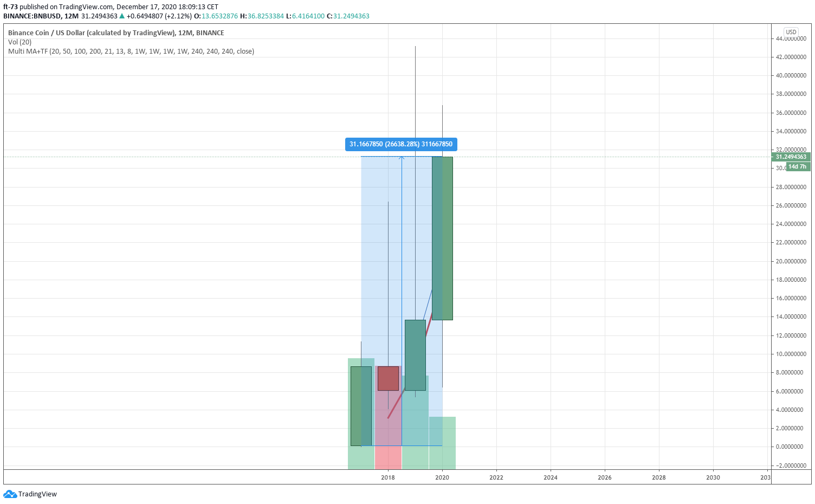
Task: Click the 2024 time axis label
Action: [x=551, y=477]
